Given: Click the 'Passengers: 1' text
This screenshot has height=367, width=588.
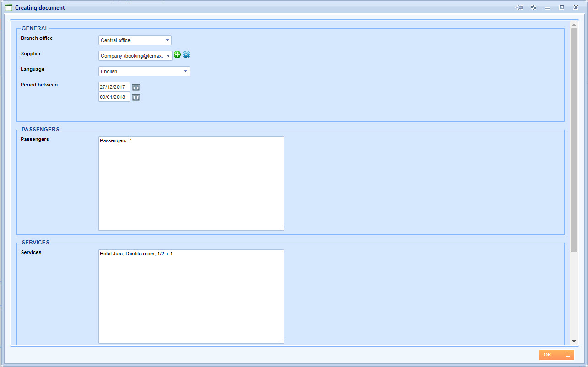Looking at the screenshot, I should (x=116, y=140).
